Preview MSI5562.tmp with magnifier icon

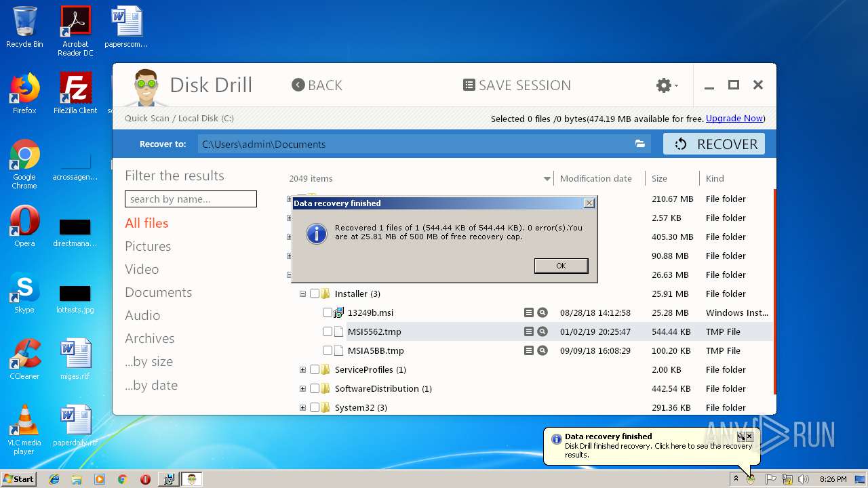point(542,331)
